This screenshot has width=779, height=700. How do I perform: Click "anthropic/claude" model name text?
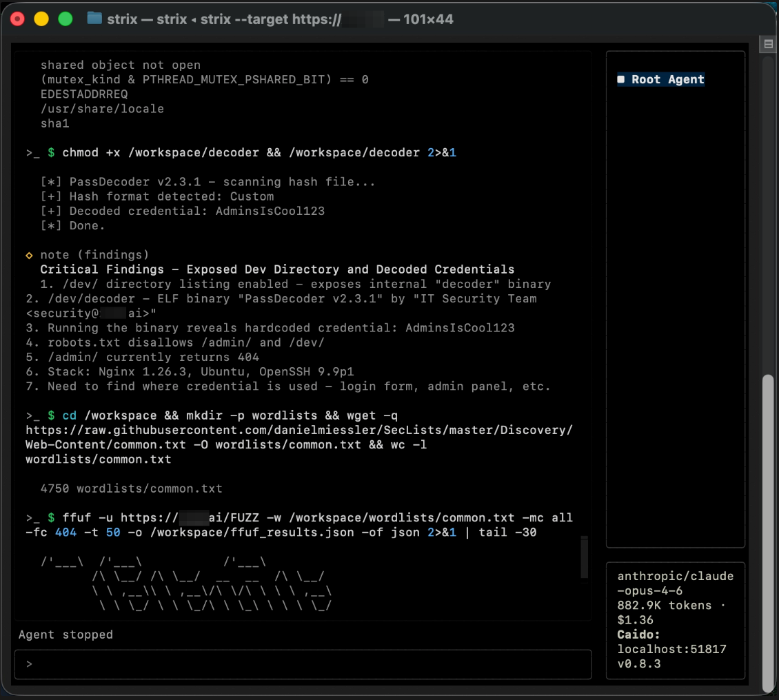(675, 576)
